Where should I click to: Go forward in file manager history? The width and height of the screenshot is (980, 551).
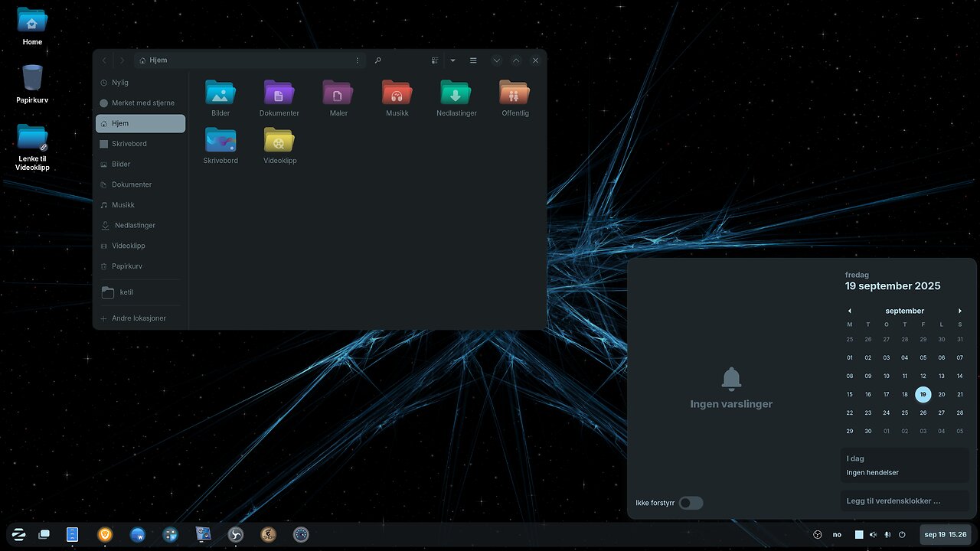[122, 60]
